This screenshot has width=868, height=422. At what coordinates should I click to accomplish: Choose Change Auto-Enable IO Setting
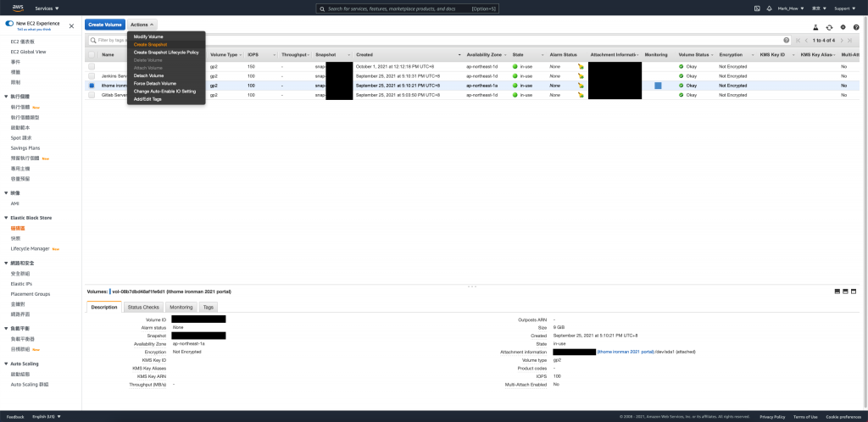166,92
